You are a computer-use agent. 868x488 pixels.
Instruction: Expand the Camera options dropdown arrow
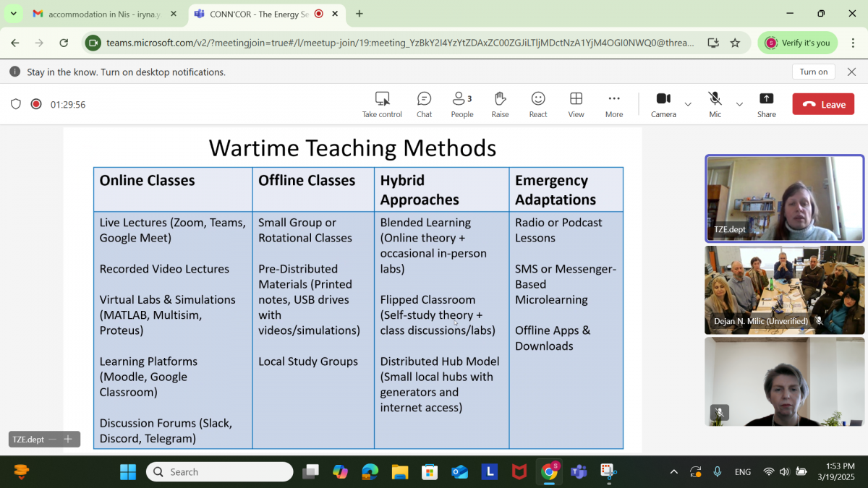click(688, 104)
